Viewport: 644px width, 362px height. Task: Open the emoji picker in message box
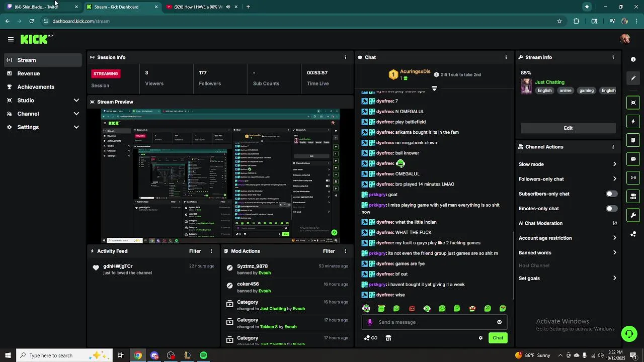pos(499,322)
